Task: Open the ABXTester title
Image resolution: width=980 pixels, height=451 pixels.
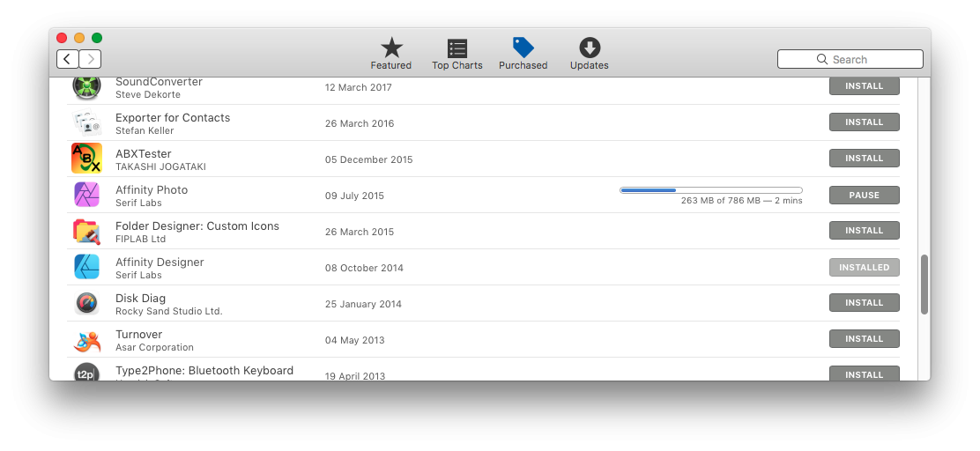Action: (x=143, y=153)
